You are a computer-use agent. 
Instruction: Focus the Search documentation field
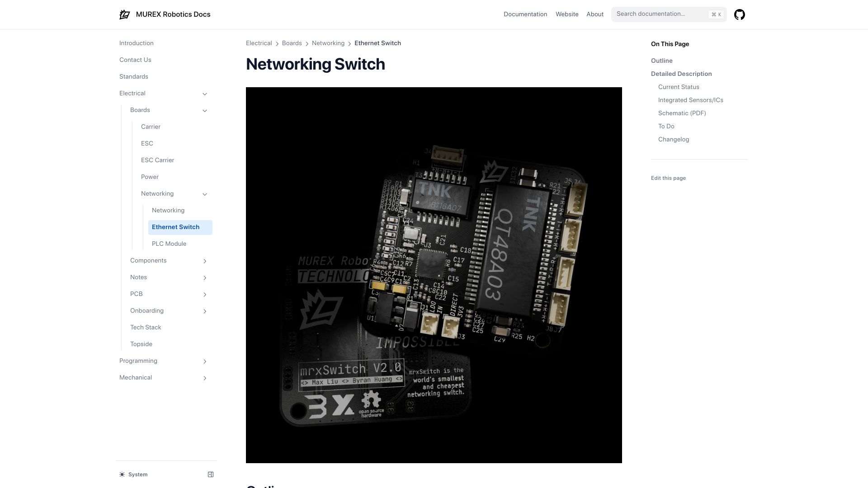point(669,14)
